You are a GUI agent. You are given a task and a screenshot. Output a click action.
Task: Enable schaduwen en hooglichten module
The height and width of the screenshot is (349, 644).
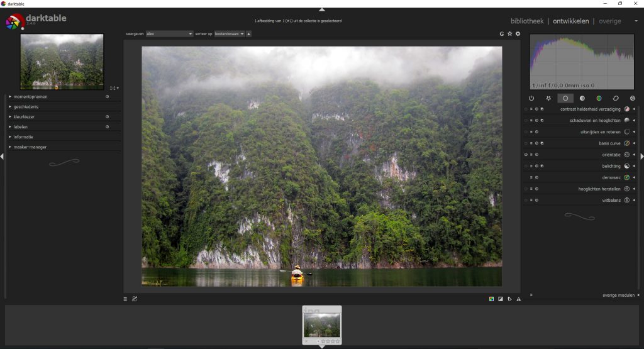[526, 121]
